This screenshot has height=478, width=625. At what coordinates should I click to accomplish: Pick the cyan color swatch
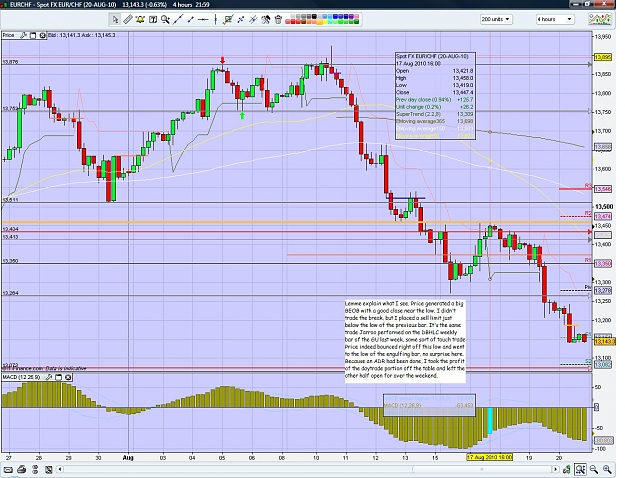(330, 22)
